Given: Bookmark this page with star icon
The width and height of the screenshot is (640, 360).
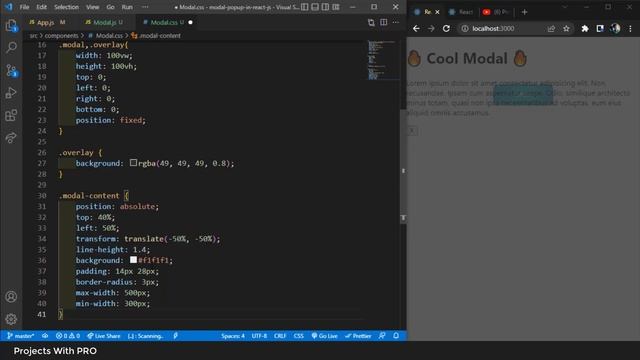Looking at the screenshot, I should click(x=566, y=29).
